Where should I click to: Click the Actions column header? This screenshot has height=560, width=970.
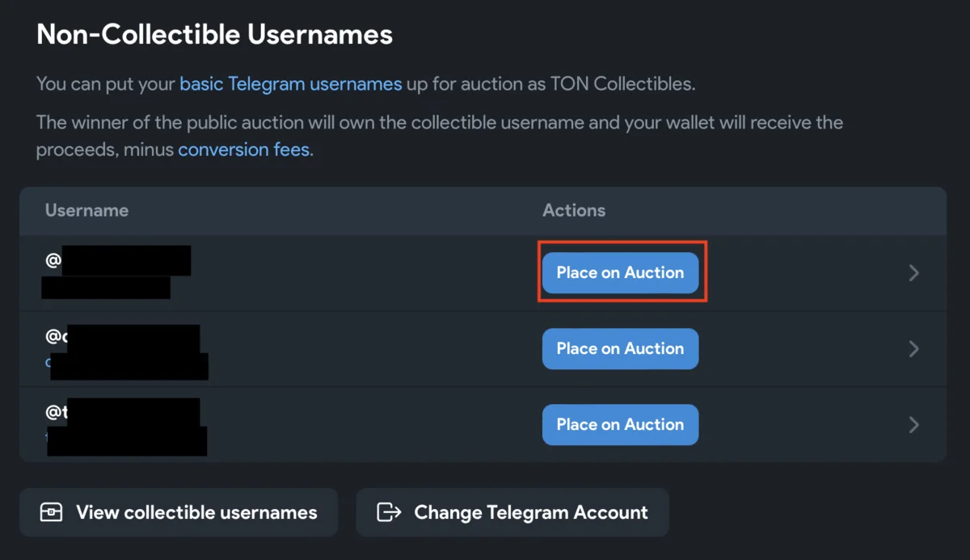[574, 211]
